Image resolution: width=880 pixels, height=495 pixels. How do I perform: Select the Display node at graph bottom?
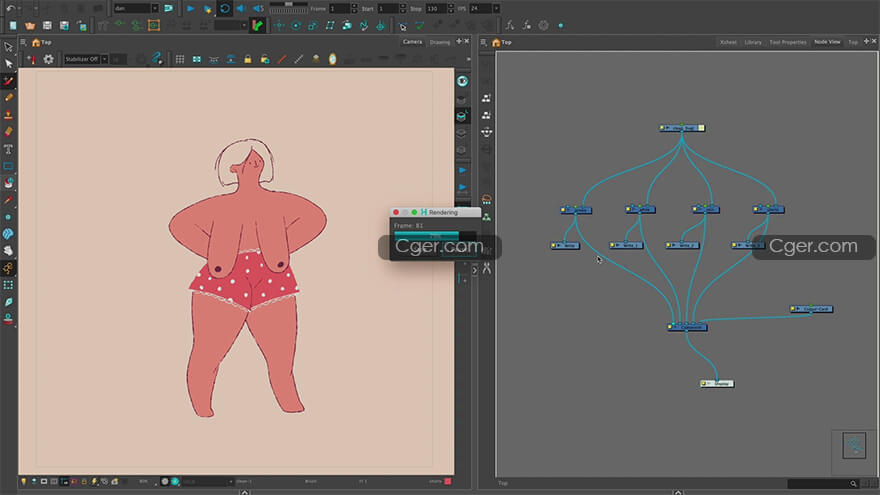pyautogui.click(x=717, y=384)
